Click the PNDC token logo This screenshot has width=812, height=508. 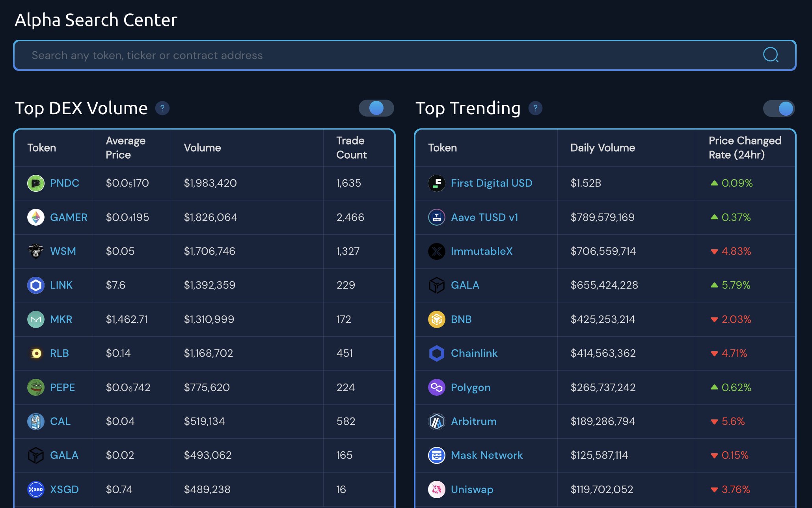click(35, 183)
